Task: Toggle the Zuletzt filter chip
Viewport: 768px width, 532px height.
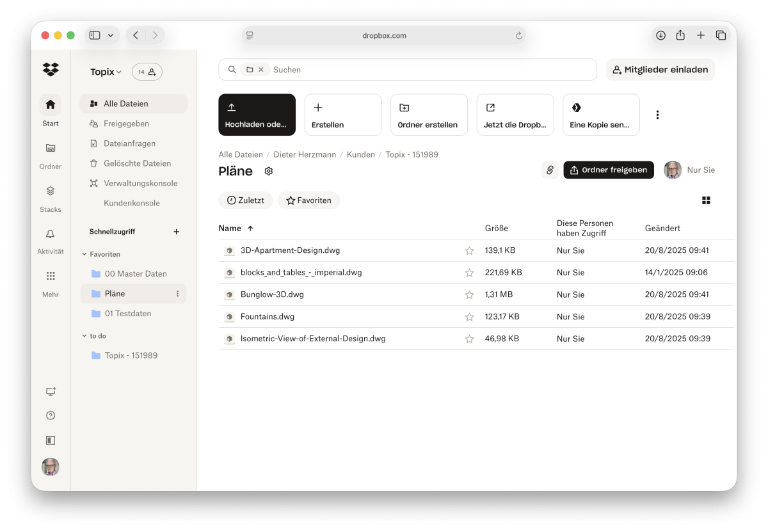Action: [246, 200]
